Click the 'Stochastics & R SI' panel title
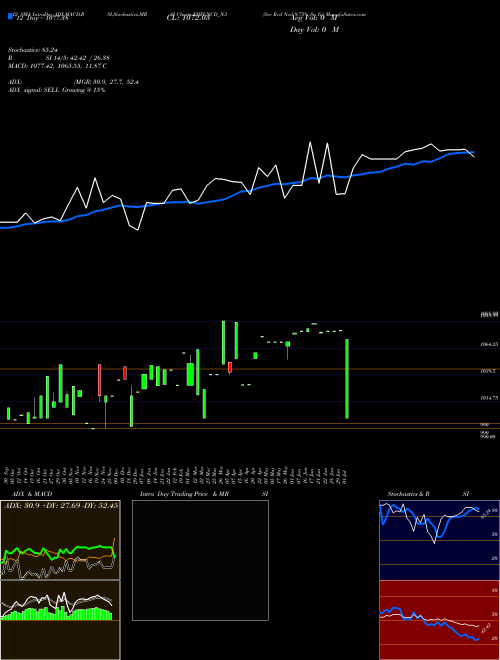The height and width of the screenshot is (660, 500). click(428, 494)
